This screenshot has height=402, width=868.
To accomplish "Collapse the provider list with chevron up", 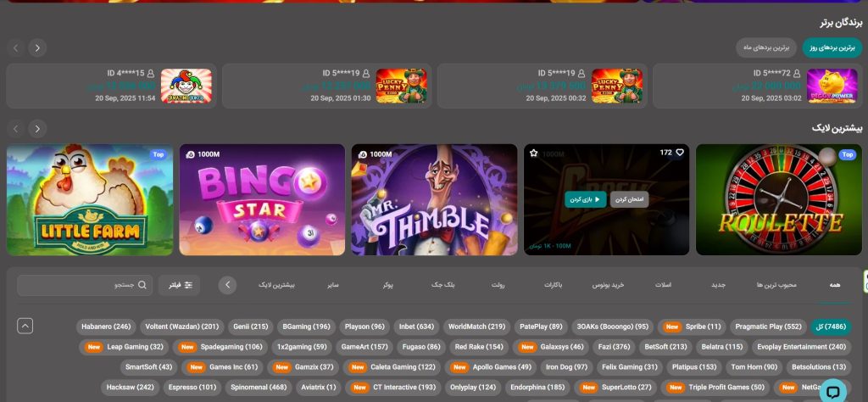I will (25, 327).
